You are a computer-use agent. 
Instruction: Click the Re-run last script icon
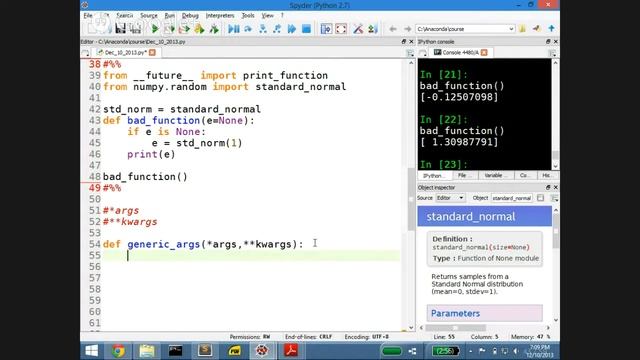pyautogui.click(x=214, y=29)
